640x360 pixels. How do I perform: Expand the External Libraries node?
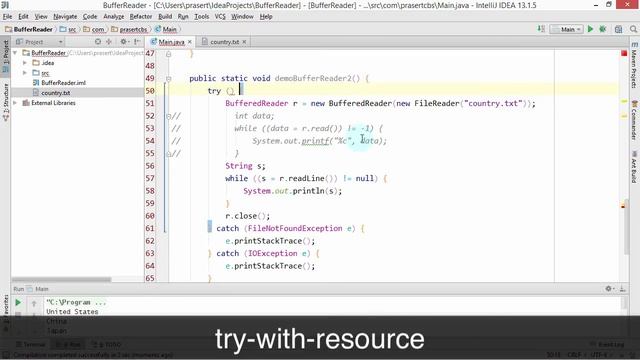click(15, 103)
